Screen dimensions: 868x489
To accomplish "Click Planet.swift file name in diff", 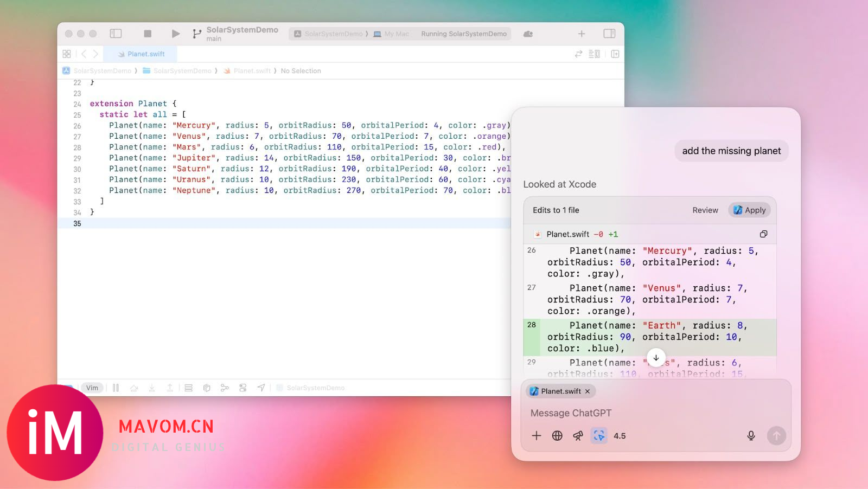I will click(568, 234).
